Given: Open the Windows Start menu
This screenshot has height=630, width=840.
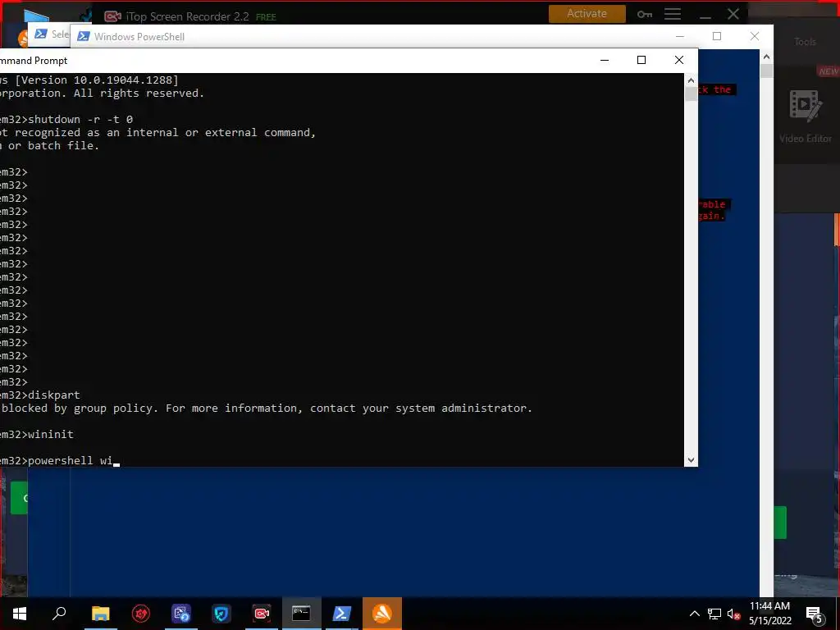Looking at the screenshot, I should coord(20,614).
